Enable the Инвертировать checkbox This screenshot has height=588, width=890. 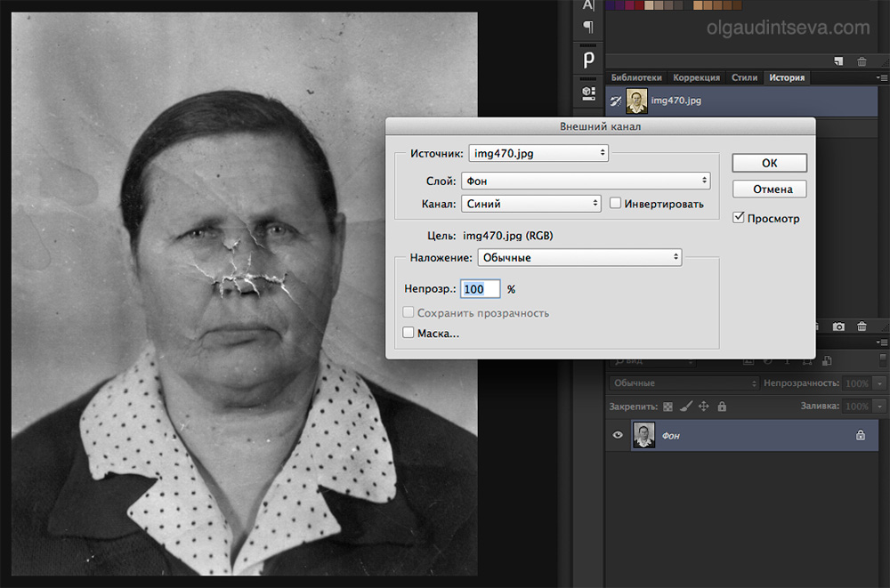click(616, 204)
